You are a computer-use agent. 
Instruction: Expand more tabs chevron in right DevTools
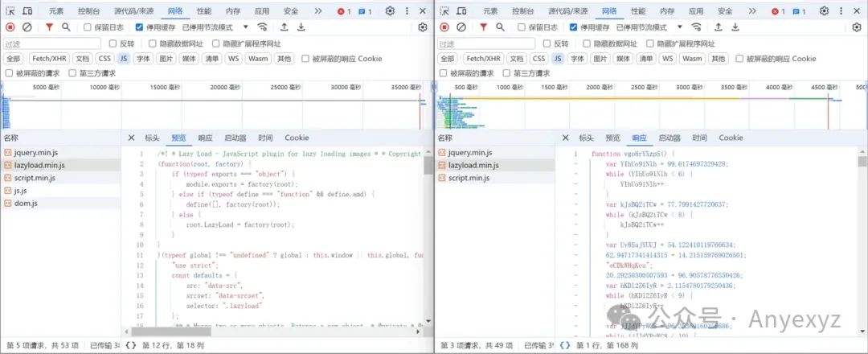(751, 11)
